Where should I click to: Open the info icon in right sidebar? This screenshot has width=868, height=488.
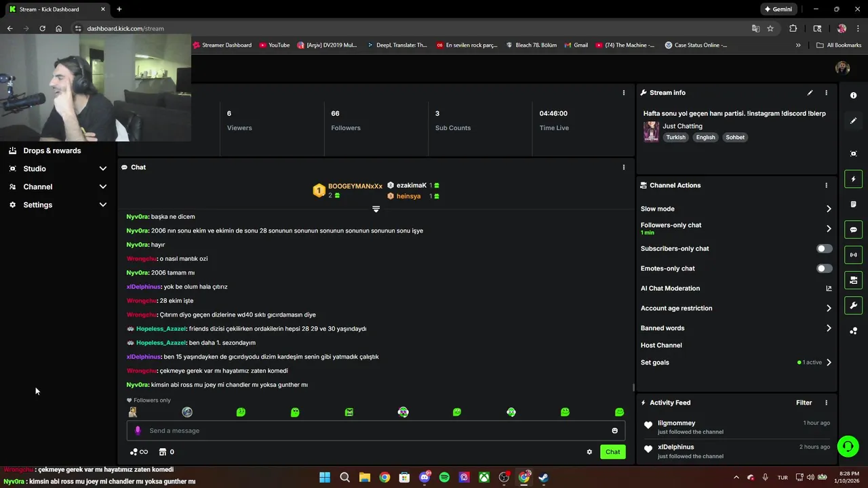click(x=853, y=96)
